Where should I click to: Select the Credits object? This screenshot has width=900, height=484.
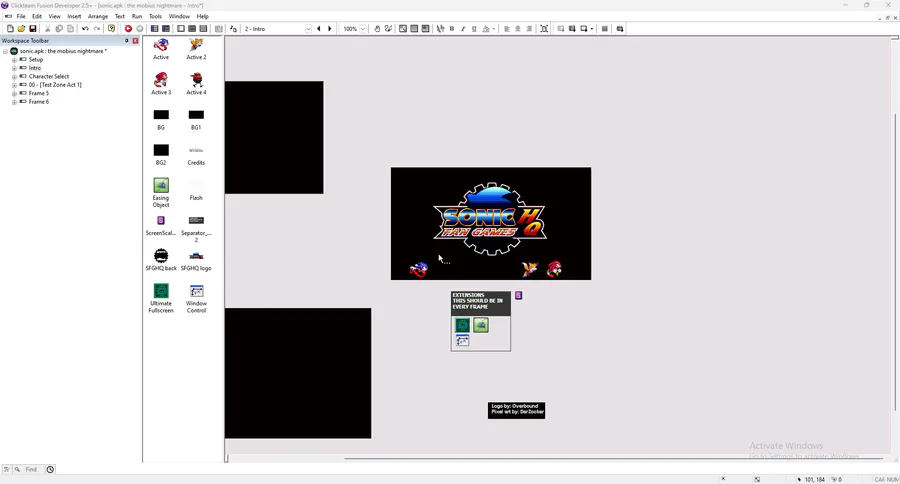(196, 150)
